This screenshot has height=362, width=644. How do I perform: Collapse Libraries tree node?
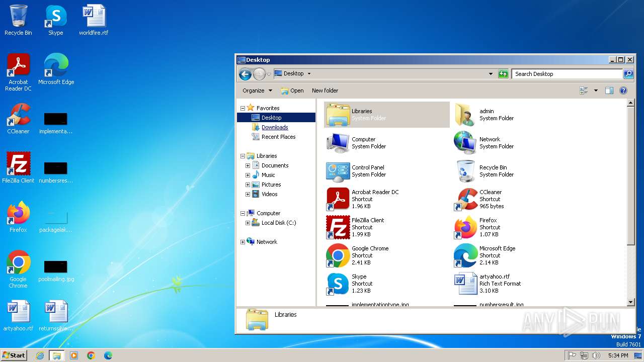(243, 156)
